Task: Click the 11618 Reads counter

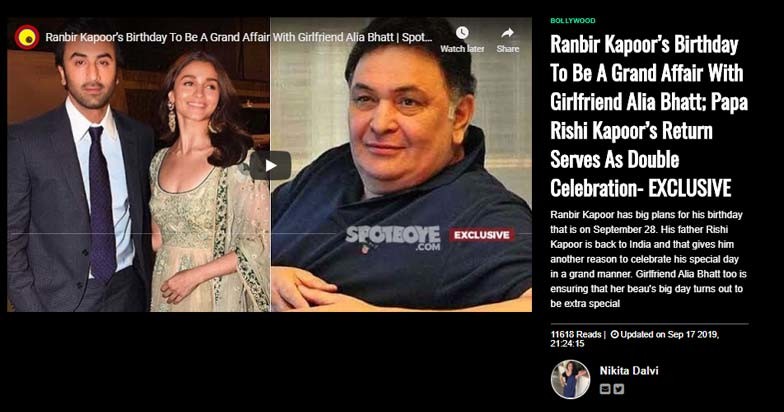Action: click(576, 334)
